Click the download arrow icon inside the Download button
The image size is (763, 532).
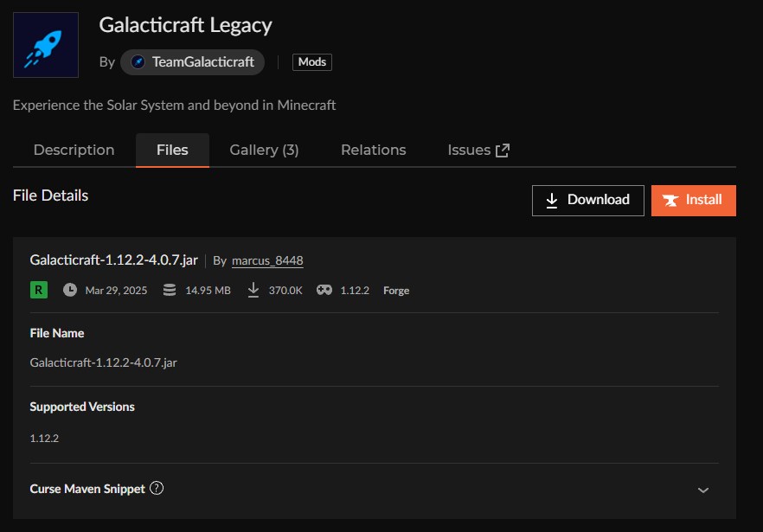[551, 200]
